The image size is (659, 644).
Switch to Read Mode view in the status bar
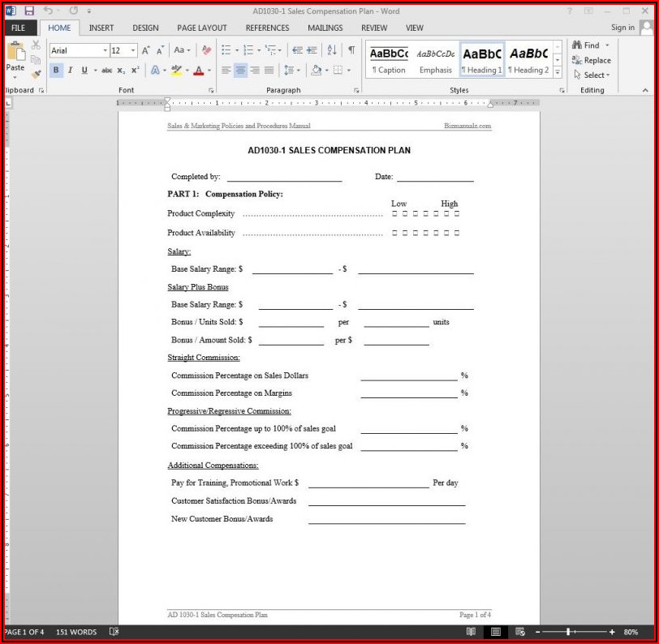pyautogui.click(x=471, y=632)
